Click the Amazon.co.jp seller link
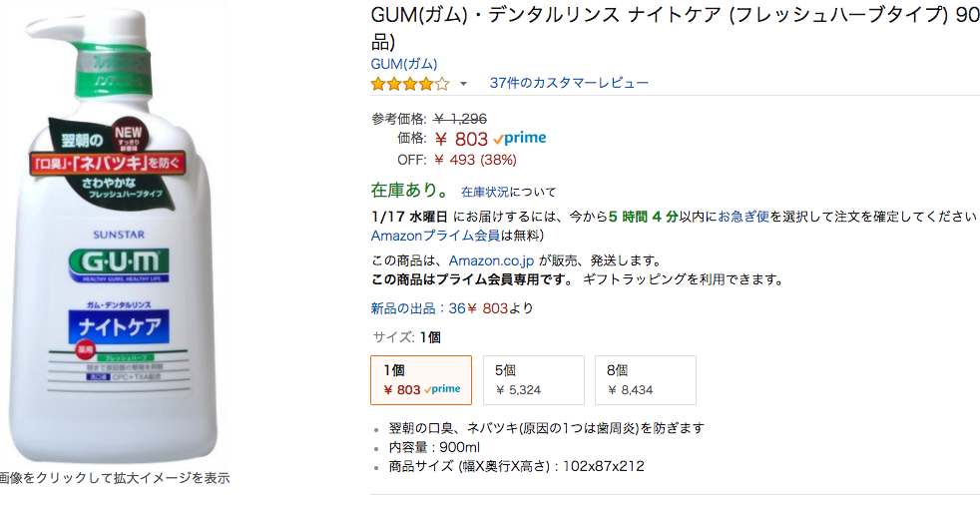Viewport: 980px width, 510px height. (x=491, y=260)
